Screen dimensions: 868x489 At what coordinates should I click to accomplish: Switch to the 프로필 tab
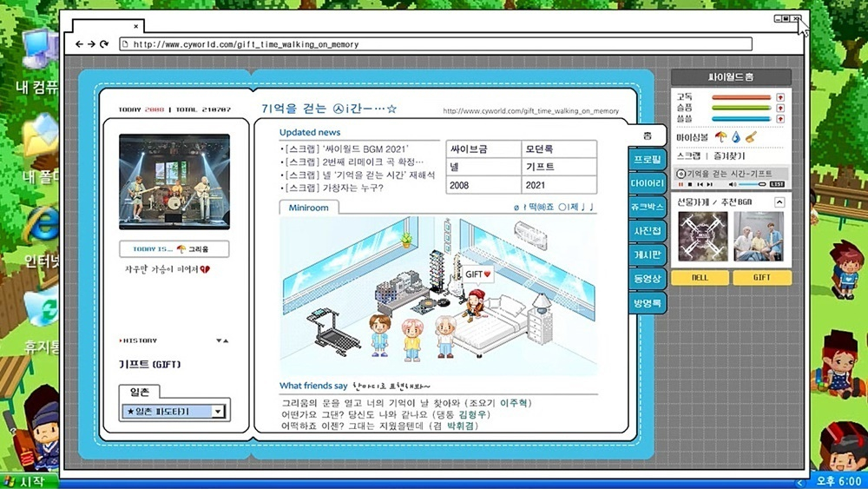648,160
